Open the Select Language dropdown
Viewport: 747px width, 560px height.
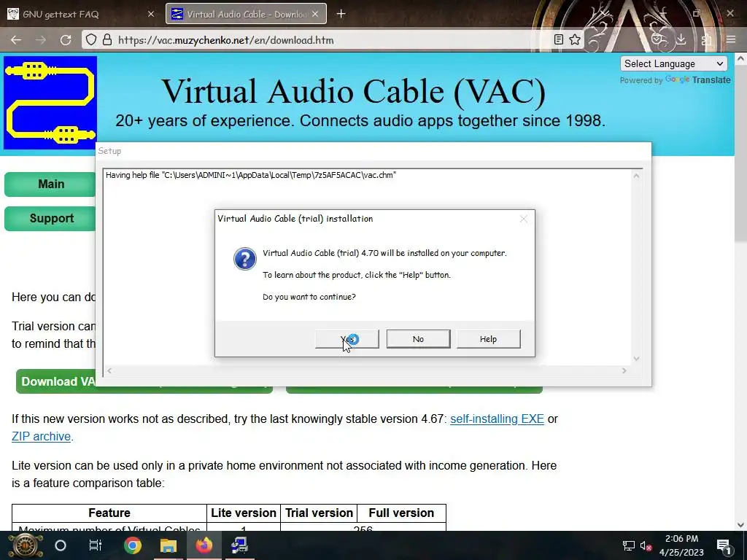coord(673,64)
